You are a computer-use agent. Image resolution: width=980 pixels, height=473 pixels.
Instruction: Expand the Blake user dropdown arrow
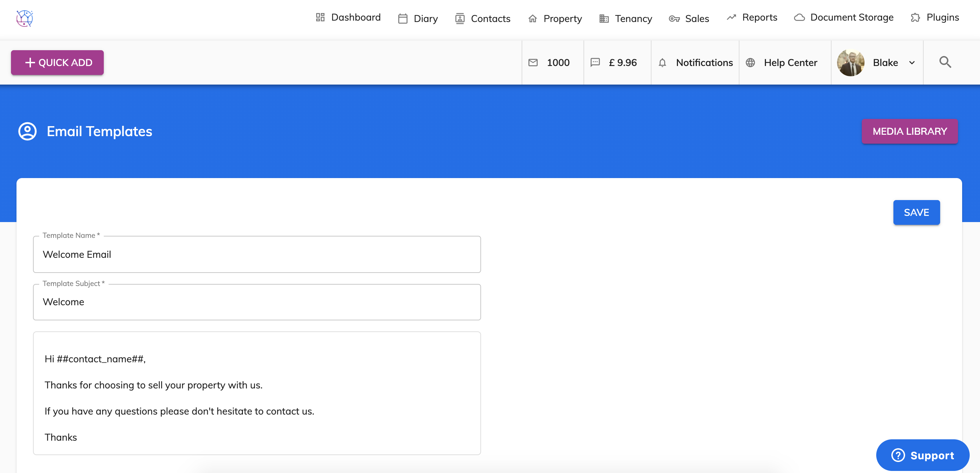point(912,63)
